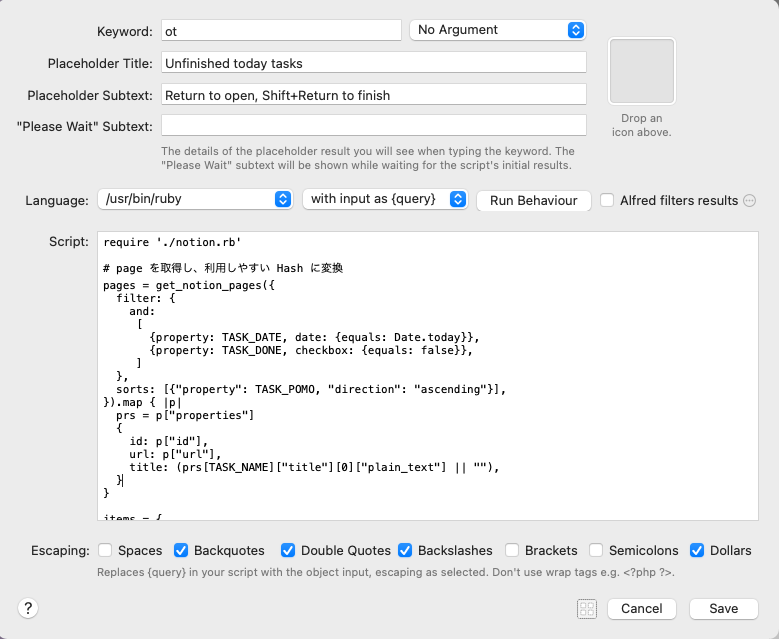
Task: Click the 'Drop an icon above.' caption
Action: click(x=641, y=125)
